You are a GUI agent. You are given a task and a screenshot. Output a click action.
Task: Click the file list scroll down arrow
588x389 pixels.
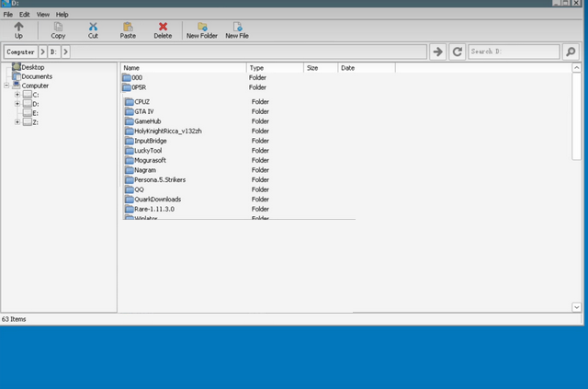pyautogui.click(x=578, y=306)
